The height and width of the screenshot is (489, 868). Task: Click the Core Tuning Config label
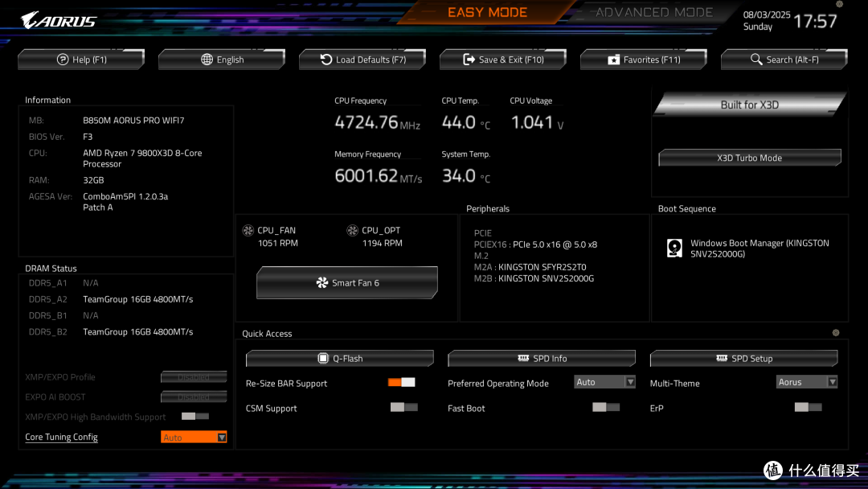tap(61, 437)
